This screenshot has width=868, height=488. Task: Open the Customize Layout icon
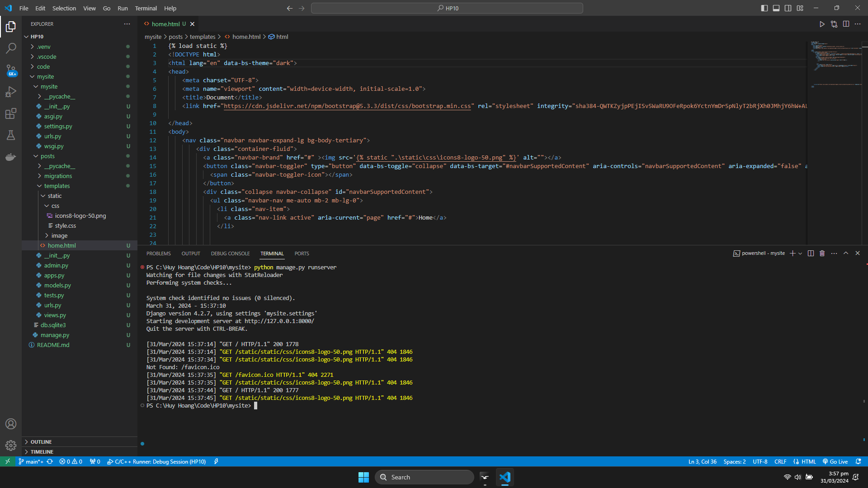(x=800, y=8)
